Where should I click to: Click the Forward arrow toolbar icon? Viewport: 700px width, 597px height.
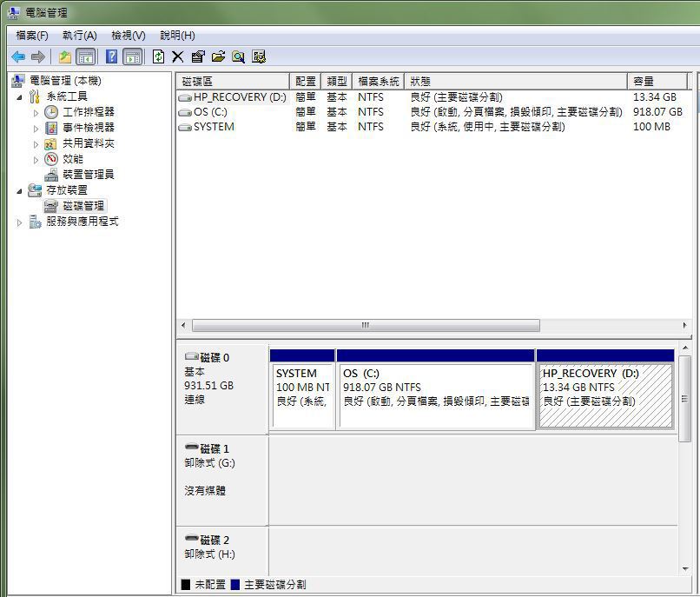click(38, 56)
